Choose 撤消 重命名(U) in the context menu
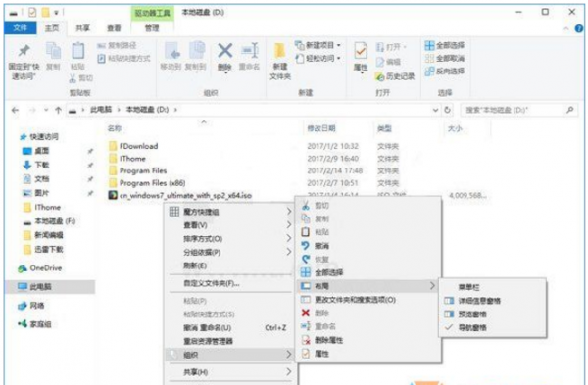This screenshot has width=588, height=385. point(229,327)
